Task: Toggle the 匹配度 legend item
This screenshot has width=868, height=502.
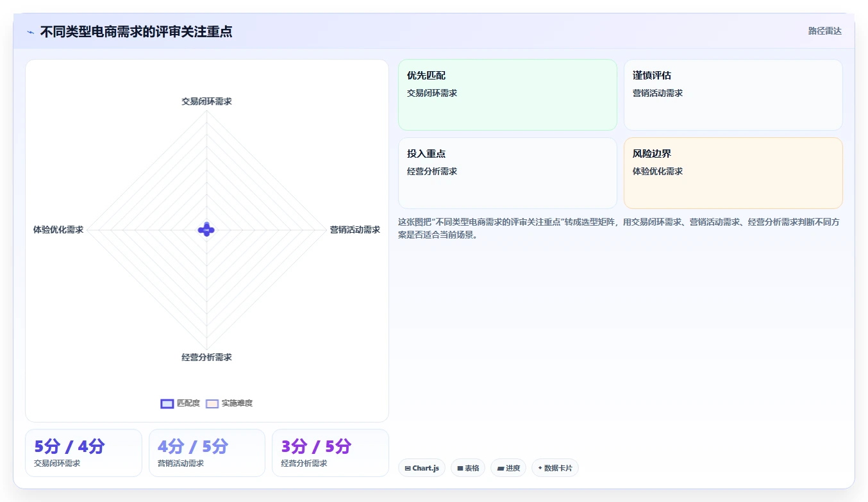Action: point(180,403)
